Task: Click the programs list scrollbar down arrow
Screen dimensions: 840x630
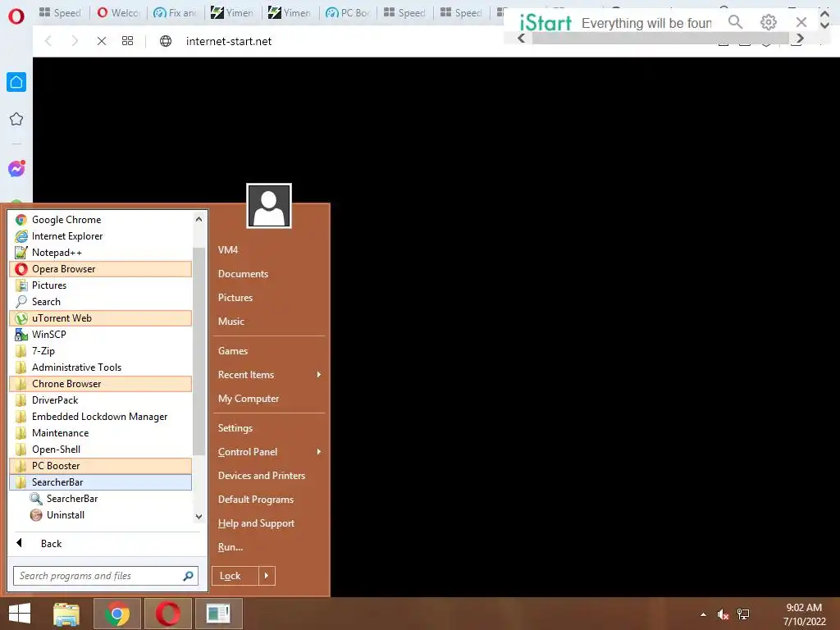Action: point(199,517)
